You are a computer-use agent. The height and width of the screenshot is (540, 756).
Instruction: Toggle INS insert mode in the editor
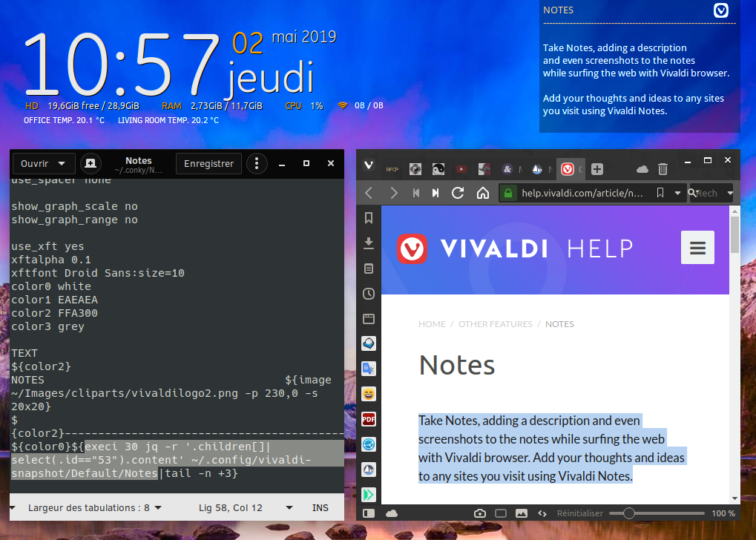coord(321,507)
